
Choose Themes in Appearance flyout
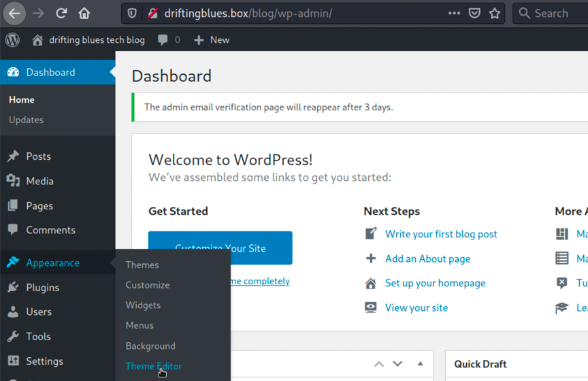142,265
